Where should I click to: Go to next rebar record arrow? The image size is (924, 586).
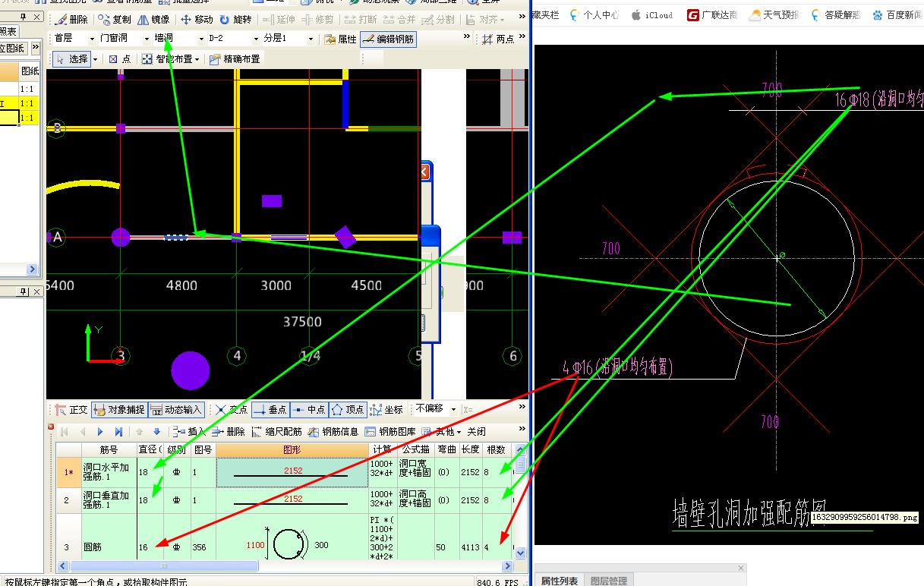(100, 431)
